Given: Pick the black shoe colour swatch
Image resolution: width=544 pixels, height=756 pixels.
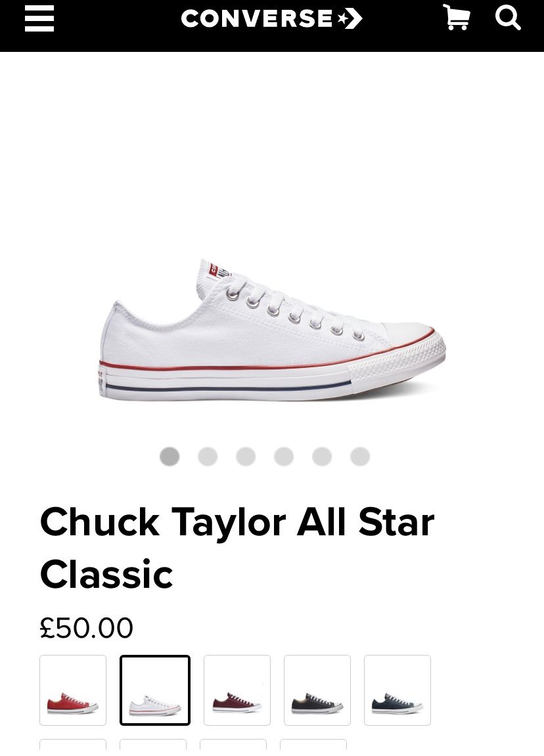Looking at the screenshot, I should 317,690.
